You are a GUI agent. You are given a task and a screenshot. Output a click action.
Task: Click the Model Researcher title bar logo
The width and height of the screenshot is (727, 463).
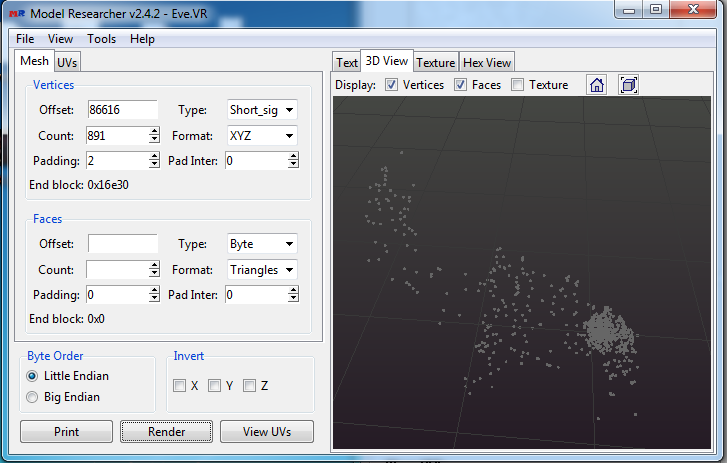click(x=17, y=13)
